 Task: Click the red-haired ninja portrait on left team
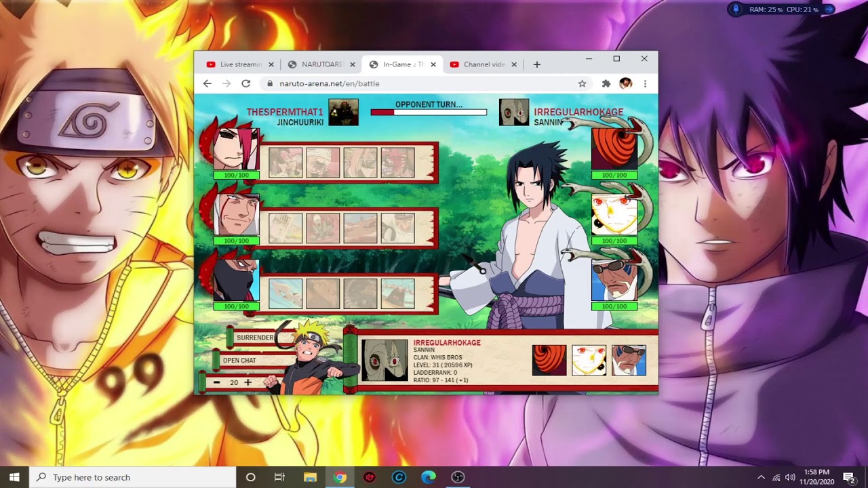click(236, 148)
